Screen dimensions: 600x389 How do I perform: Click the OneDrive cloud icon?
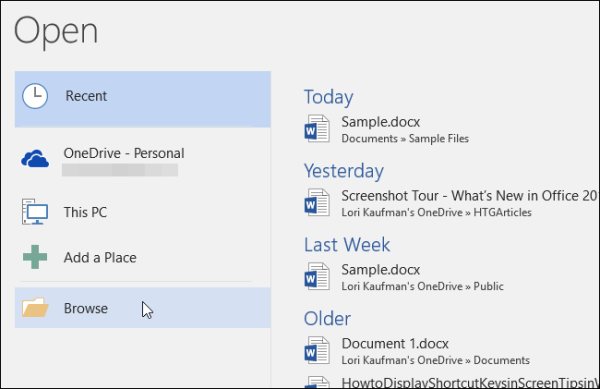[x=35, y=158]
